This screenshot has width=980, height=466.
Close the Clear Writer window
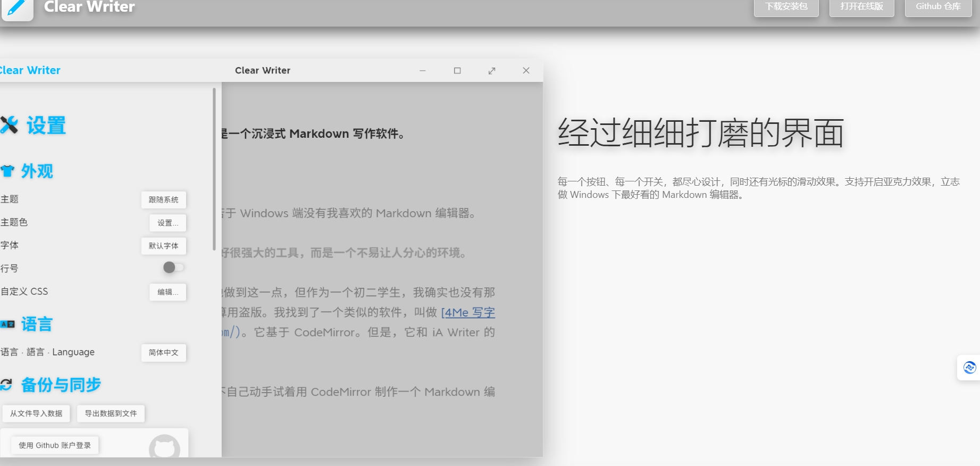tap(526, 71)
